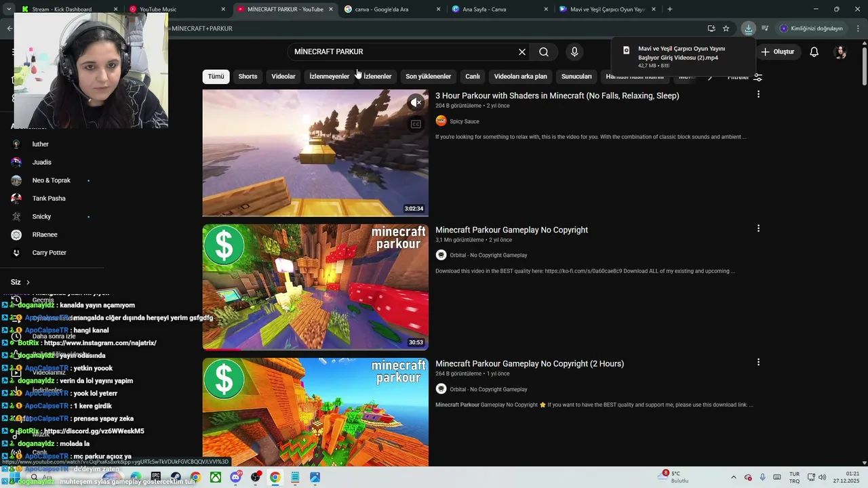868x488 pixels.
Task: Open the 3:02:34 sunset parkour thumbnail
Action: [315, 153]
